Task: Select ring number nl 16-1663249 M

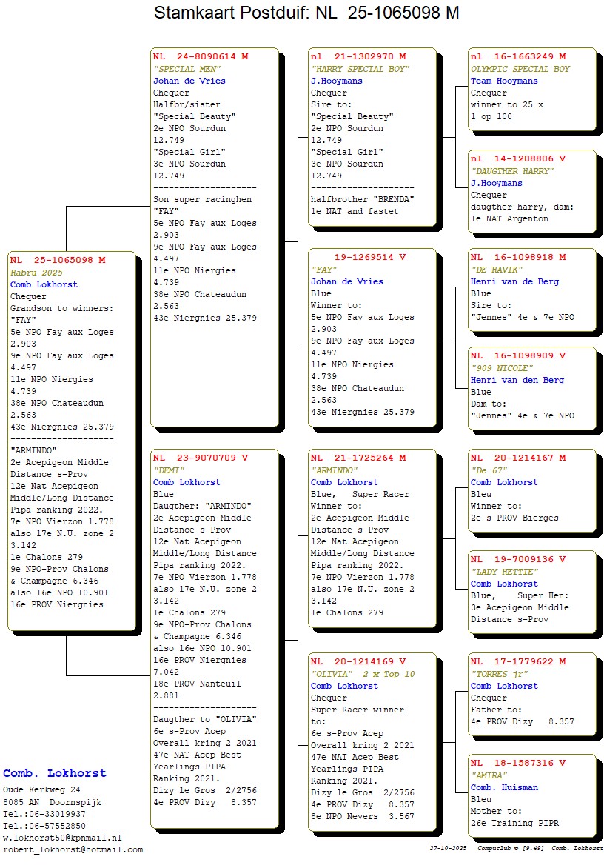Action: 518,56
